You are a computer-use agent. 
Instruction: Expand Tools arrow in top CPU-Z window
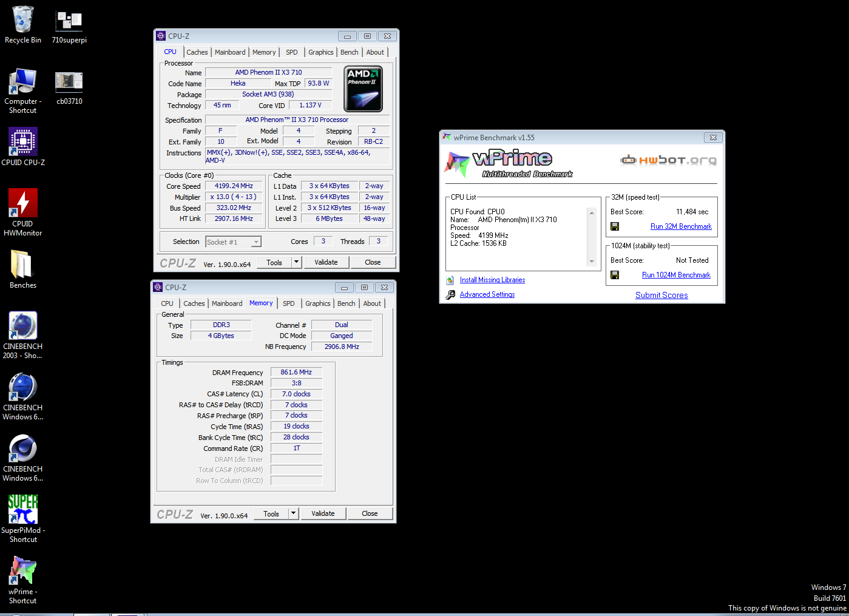tap(296, 262)
